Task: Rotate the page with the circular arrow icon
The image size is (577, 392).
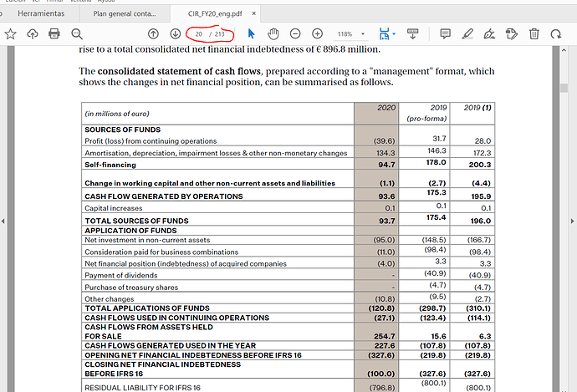Action: 555,33
